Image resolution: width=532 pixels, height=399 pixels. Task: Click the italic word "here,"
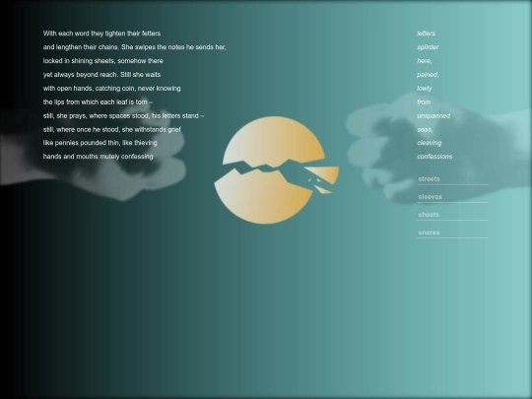(x=425, y=61)
